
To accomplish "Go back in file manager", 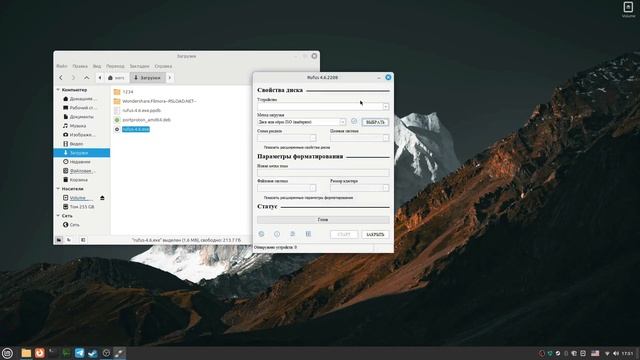I will (x=61, y=78).
